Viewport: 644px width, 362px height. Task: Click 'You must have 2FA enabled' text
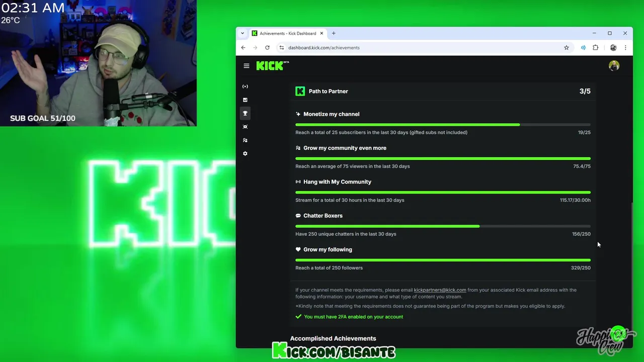(353, 317)
